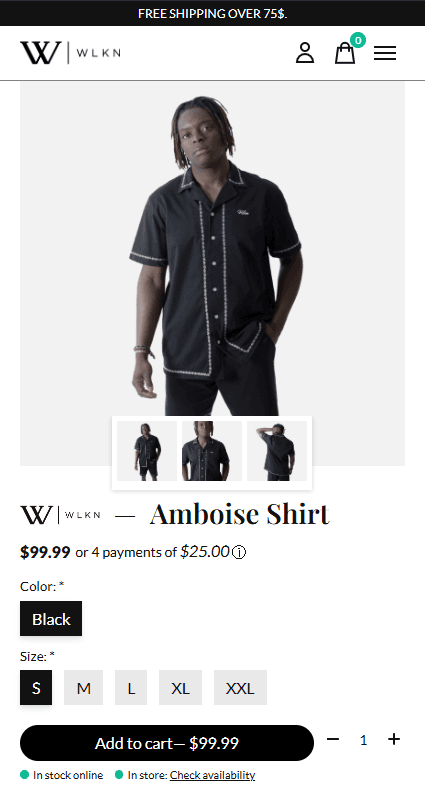425x800 pixels.
Task: Select size XL
Action: pos(181,688)
